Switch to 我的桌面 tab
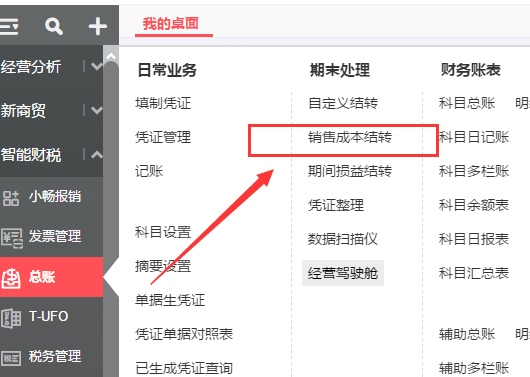 [171, 24]
